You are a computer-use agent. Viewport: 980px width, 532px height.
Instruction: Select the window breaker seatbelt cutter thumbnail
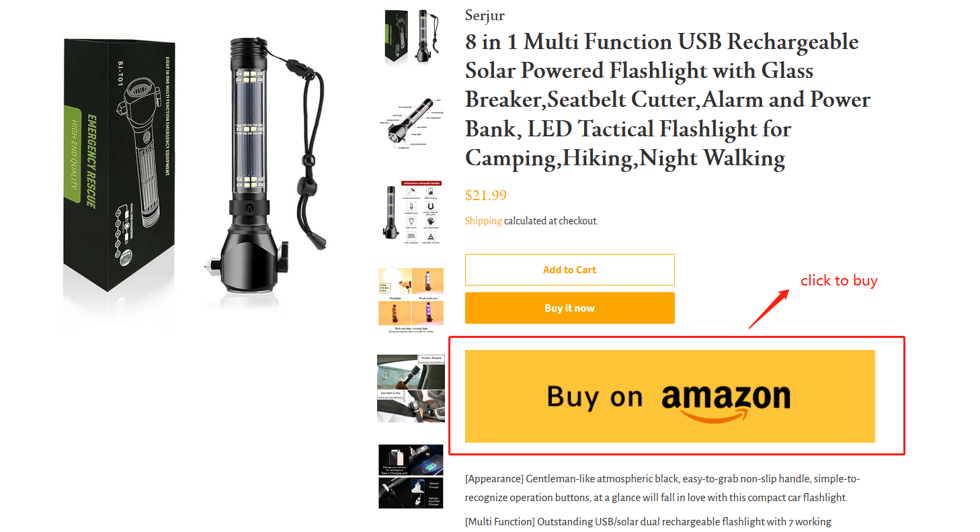point(411,388)
